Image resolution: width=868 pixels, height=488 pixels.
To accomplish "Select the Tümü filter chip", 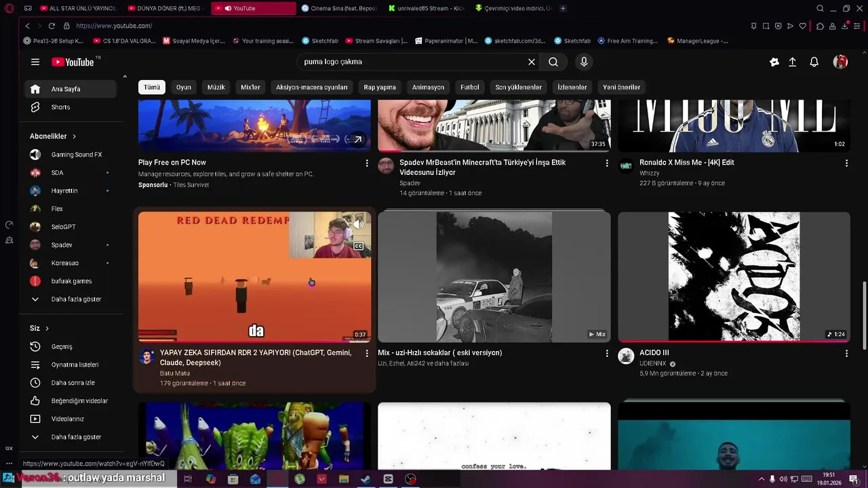I will (x=152, y=87).
